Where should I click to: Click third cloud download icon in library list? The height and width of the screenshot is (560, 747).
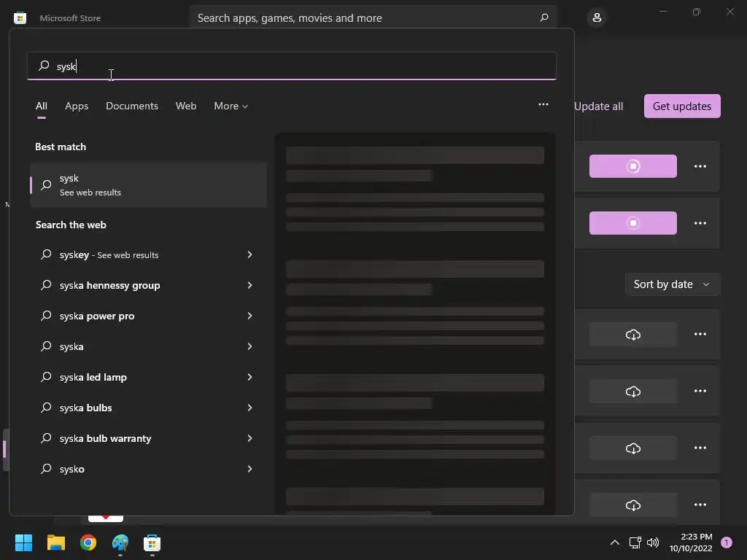[632, 448]
